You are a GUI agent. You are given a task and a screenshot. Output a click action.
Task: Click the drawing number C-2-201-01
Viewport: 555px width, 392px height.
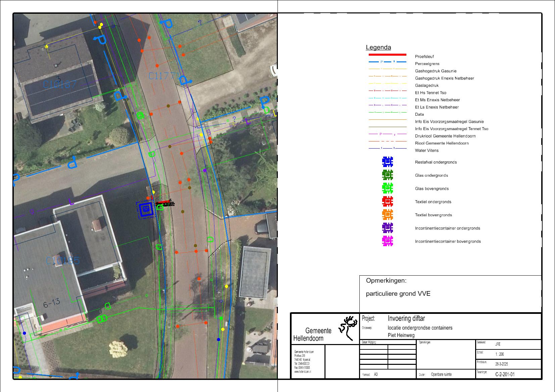tap(505, 374)
